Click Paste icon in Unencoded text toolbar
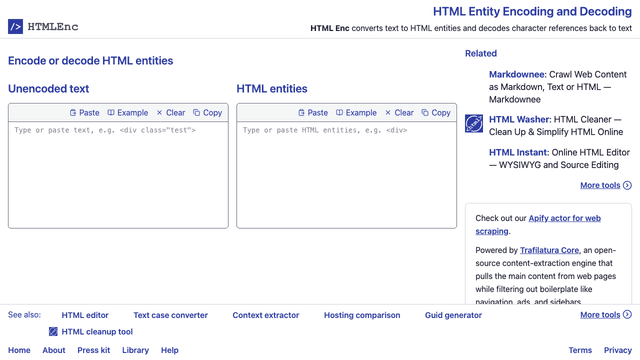The height and width of the screenshot is (360, 640). click(73, 113)
